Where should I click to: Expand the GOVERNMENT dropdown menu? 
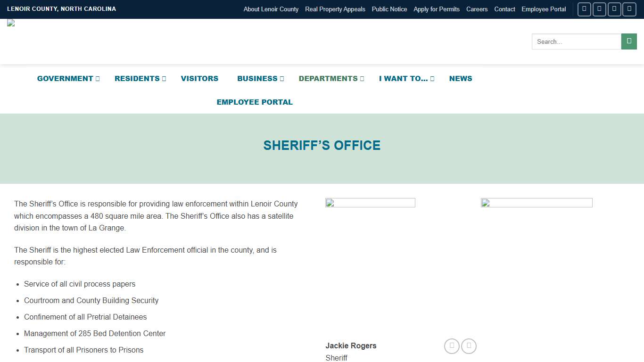coord(65,78)
